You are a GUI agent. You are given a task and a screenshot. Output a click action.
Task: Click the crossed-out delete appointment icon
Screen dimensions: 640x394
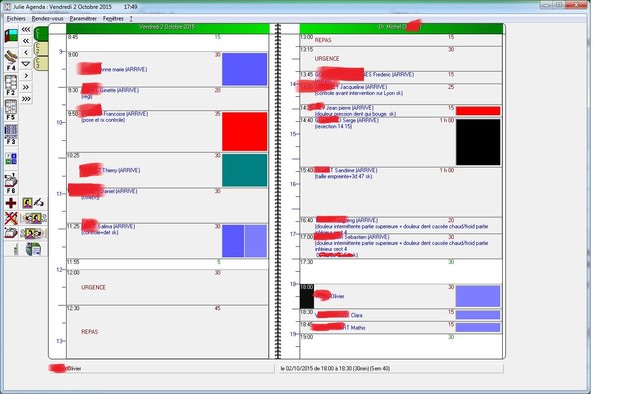tap(11, 218)
